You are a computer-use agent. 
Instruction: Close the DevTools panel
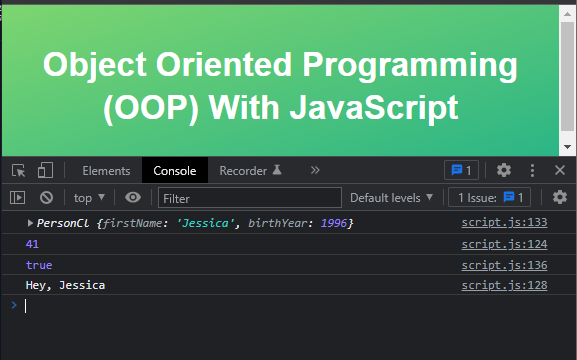560,170
